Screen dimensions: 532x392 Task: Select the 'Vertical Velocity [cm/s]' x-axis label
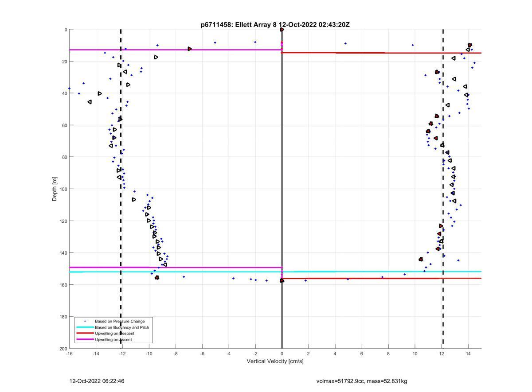point(275,361)
